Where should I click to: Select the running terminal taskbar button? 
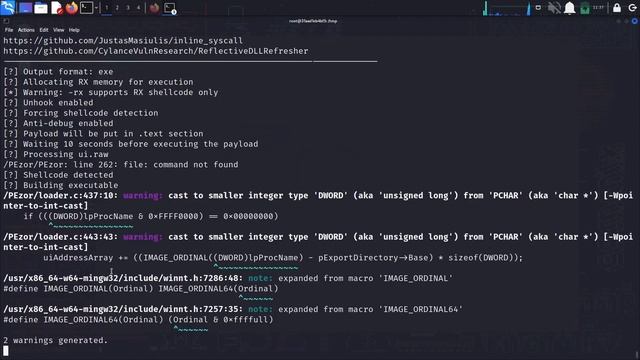170,8
